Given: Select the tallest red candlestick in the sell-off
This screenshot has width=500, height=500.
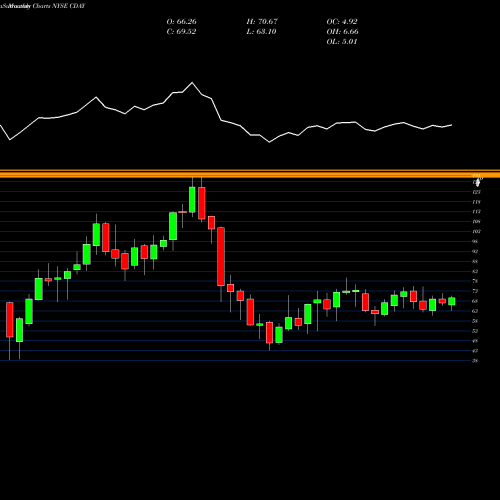Looking at the screenshot, I should pos(221,257).
